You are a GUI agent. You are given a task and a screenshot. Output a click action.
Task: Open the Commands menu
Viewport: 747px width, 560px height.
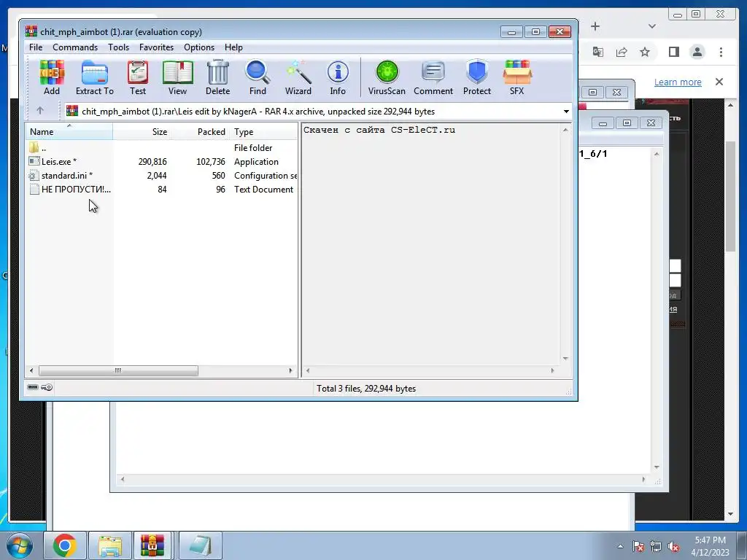click(x=75, y=47)
